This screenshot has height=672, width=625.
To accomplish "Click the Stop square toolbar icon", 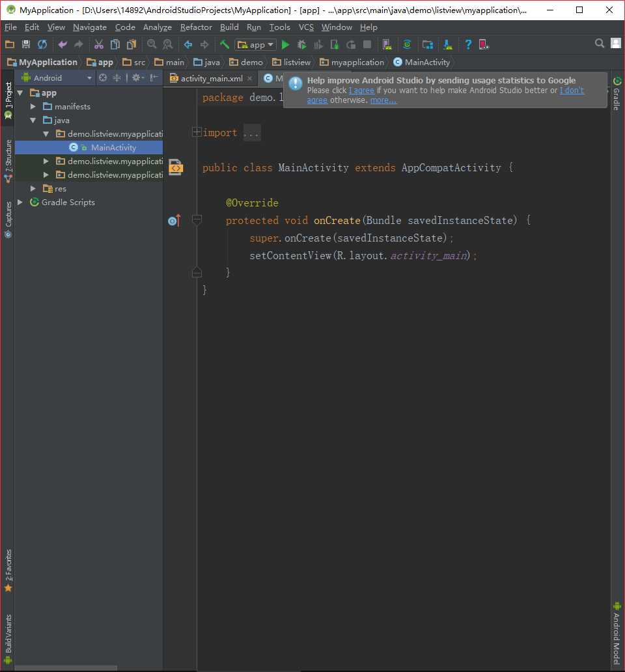I will [x=367, y=44].
